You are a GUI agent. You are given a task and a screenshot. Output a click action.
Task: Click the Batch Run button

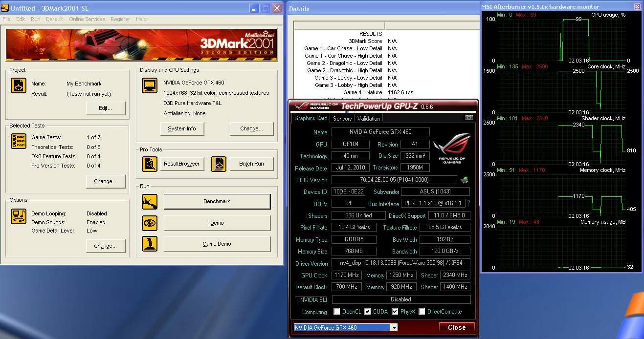251,164
